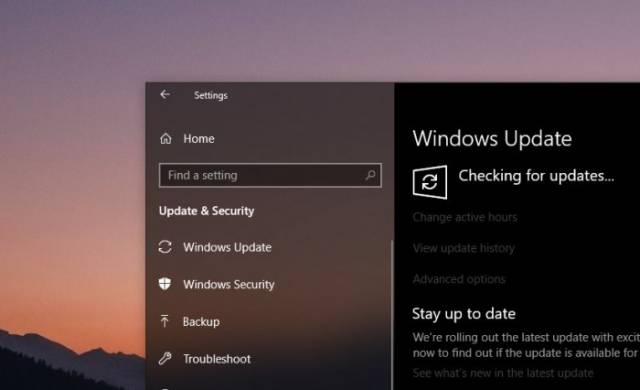Screen dimensions: 640x390
Task: Click the search magnifier icon
Action: [x=370, y=175]
